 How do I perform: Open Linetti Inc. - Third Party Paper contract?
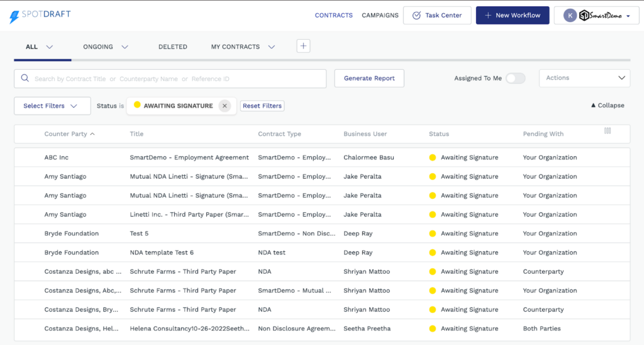pos(189,215)
